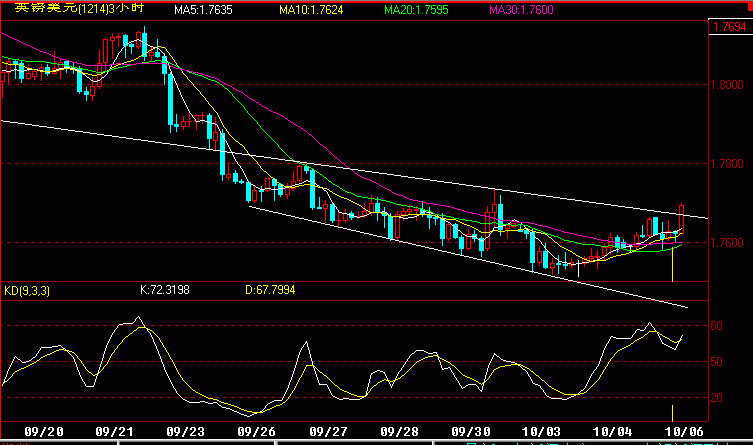Click the KD level 50 axis label
753x445 pixels.
[717, 361]
